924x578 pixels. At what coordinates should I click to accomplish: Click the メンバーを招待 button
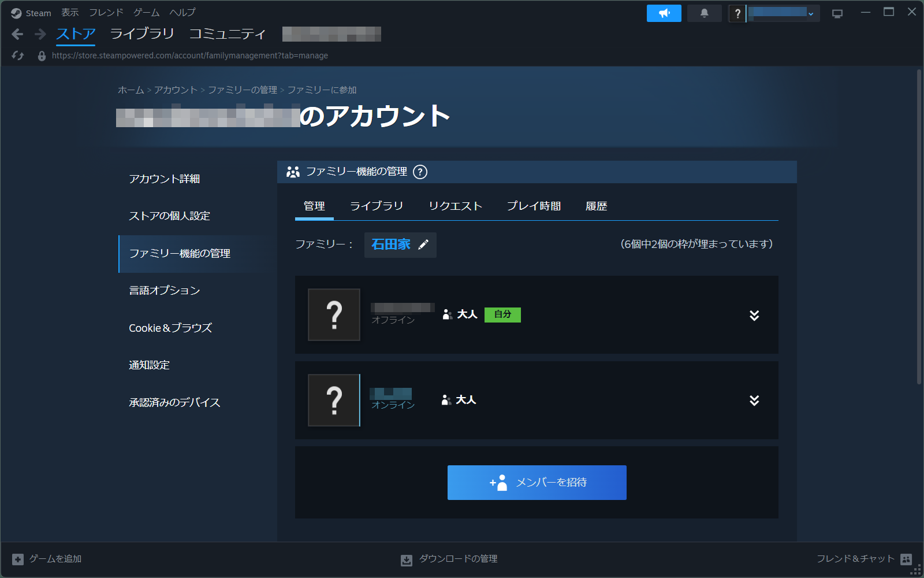coord(536,482)
